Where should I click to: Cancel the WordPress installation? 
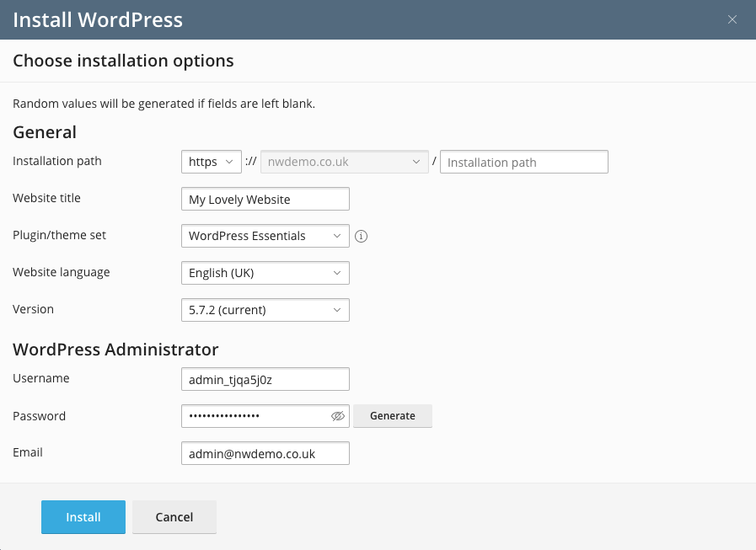tap(174, 517)
